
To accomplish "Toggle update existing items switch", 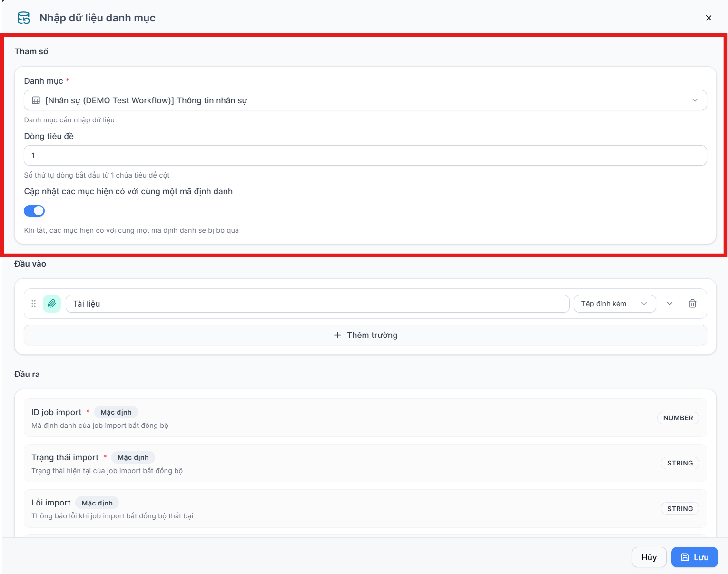I will pyautogui.click(x=34, y=211).
